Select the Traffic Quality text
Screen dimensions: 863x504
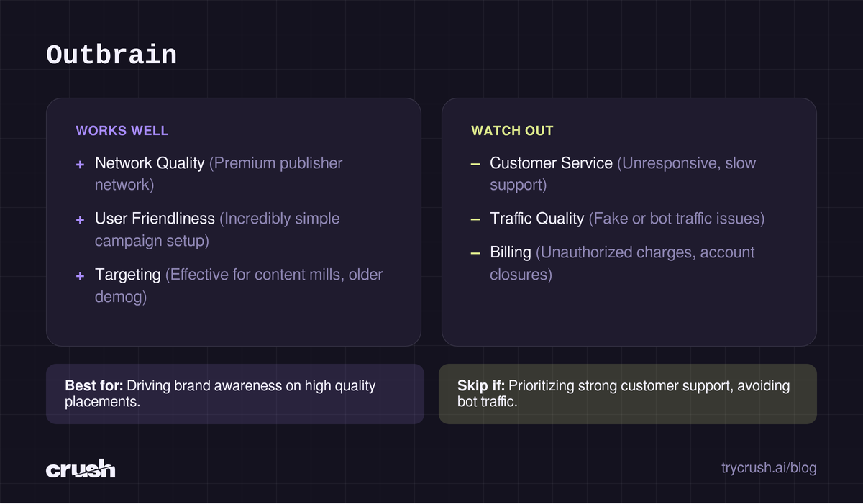(x=537, y=218)
